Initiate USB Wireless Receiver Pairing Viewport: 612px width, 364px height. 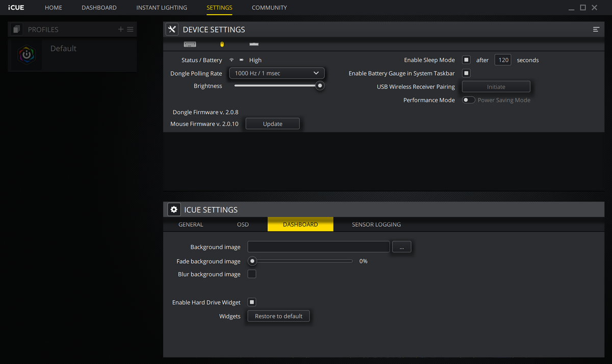coord(496,87)
